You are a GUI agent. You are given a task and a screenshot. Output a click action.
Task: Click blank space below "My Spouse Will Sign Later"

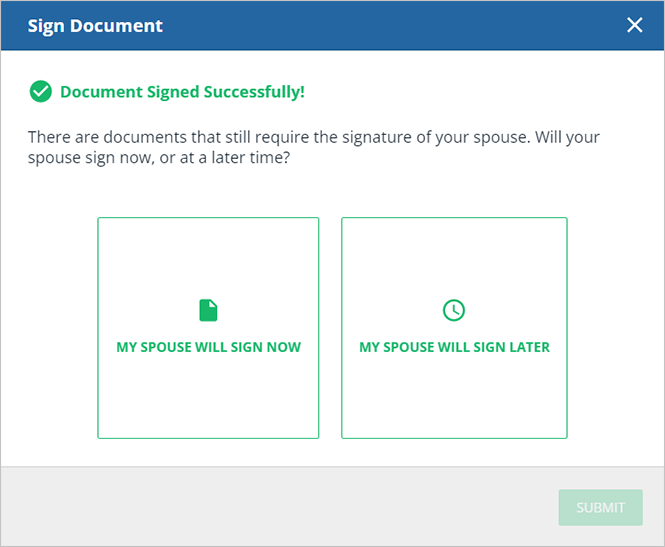click(x=454, y=400)
